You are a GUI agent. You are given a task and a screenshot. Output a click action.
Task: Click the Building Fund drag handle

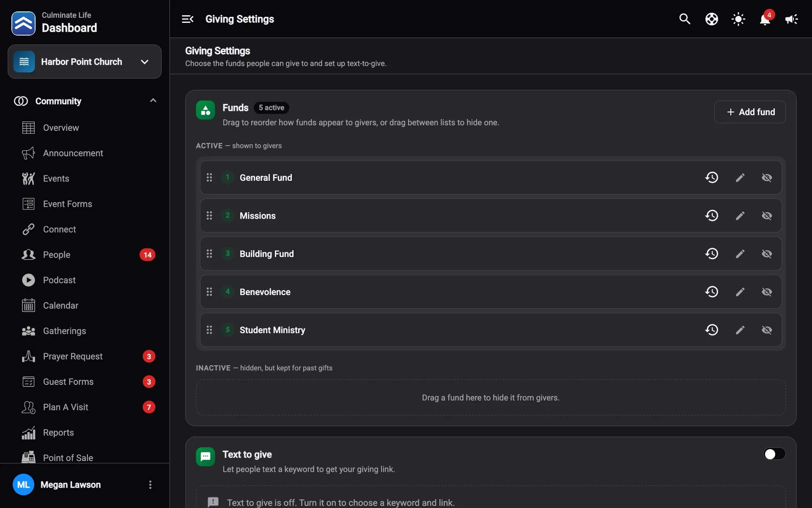tap(209, 254)
